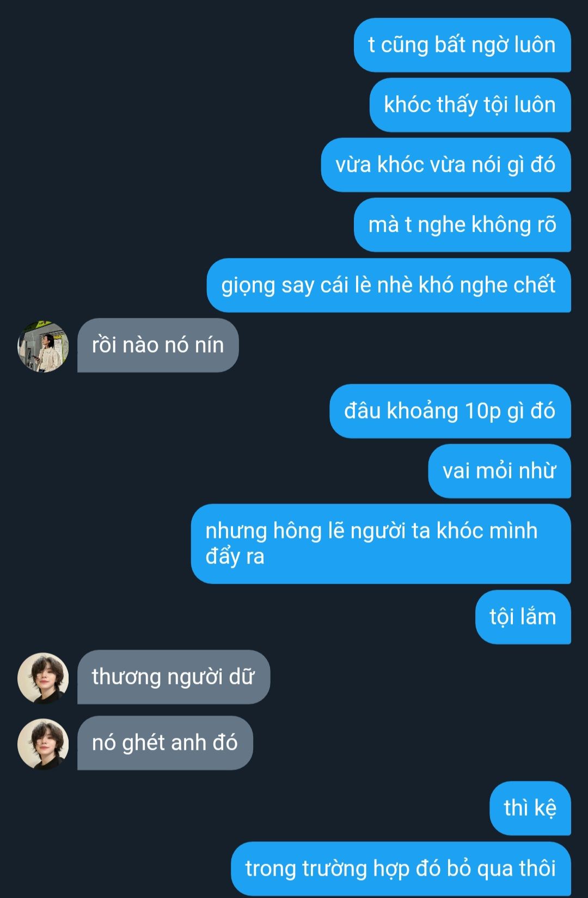Select message 'đâu khoảng 10p gì đó'
Viewport: 588px width, 898px height.
coord(450,411)
